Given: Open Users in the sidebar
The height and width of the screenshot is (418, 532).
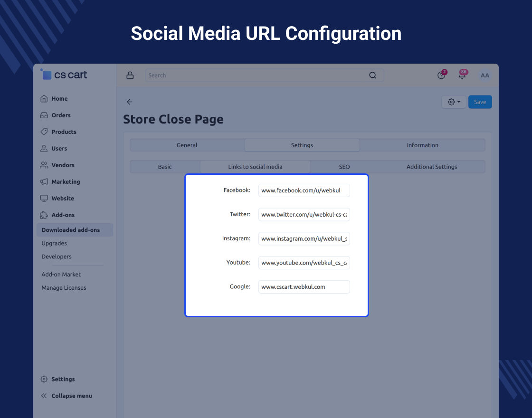Looking at the screenshot, I should (x=59, y=148).
